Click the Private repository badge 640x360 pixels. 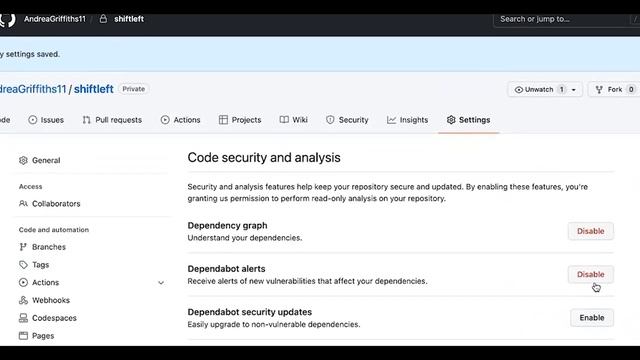[133, 89]
